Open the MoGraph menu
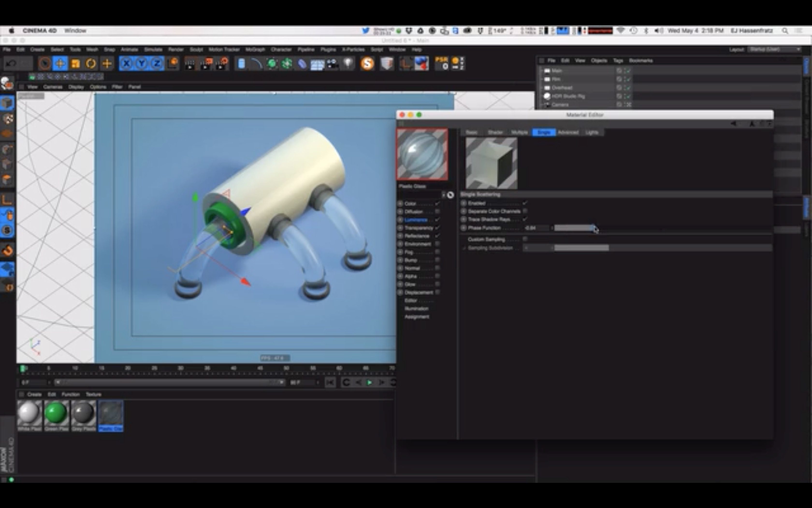 coord(255,49)
